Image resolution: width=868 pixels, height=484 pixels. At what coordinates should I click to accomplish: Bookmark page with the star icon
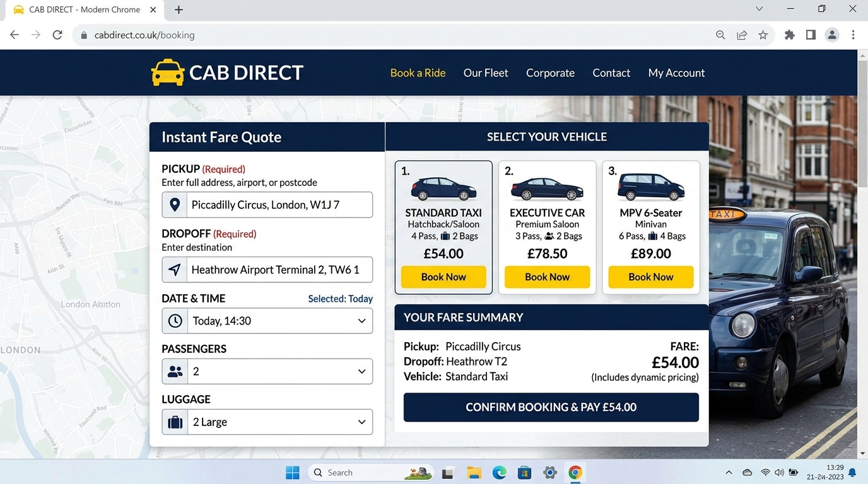(x=763, y=35)
